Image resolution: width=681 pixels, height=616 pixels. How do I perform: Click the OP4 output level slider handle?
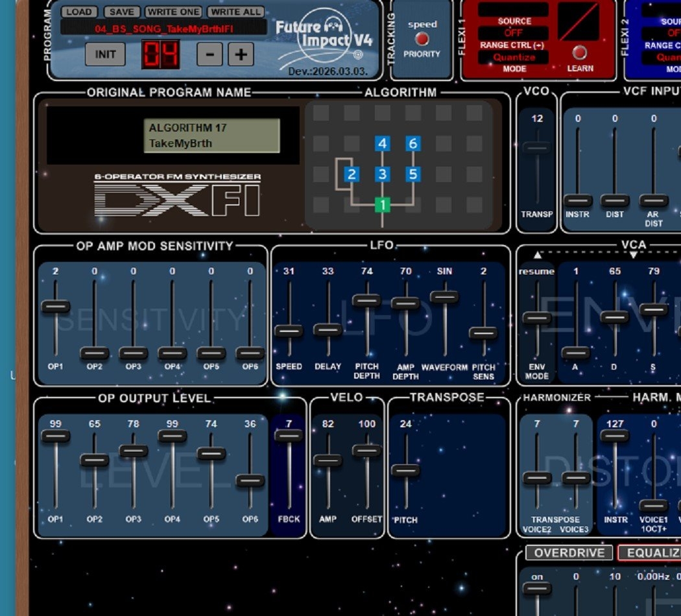point(173,436)
